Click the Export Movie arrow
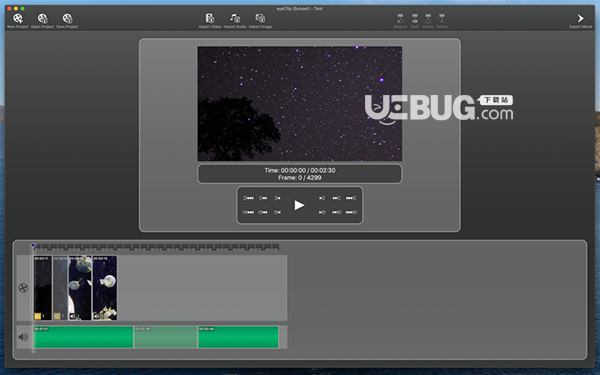The image size is (600, 375). tap(580, 18)
